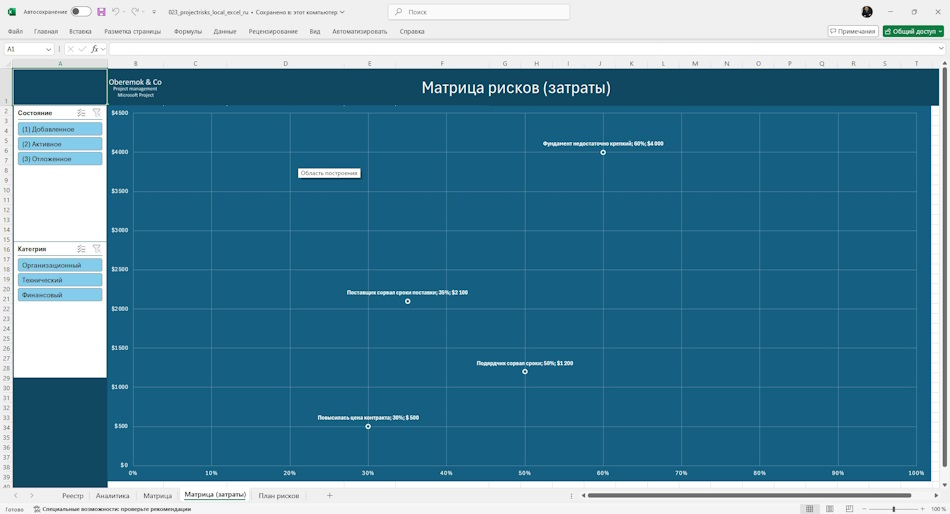Open the Формулы ribbon tab

point(188,32)
